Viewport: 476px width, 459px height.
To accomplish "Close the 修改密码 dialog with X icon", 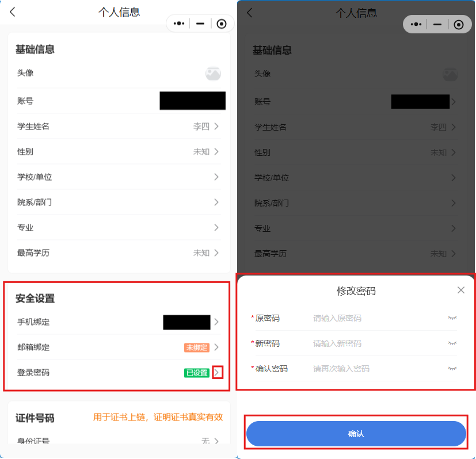I will 461,290.
